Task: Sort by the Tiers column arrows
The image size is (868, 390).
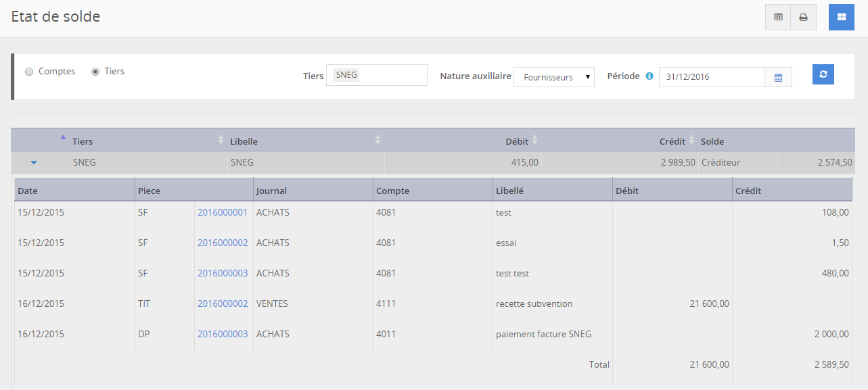Action: tap(221, 141)
